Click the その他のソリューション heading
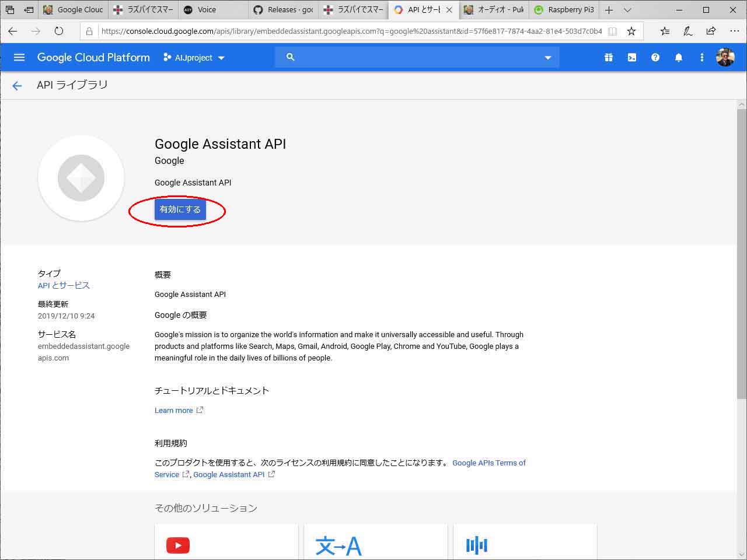 point(206,508)
